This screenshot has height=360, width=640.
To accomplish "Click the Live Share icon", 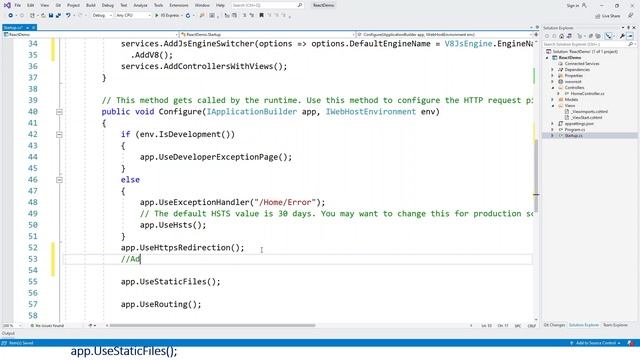I will point(598,16).
